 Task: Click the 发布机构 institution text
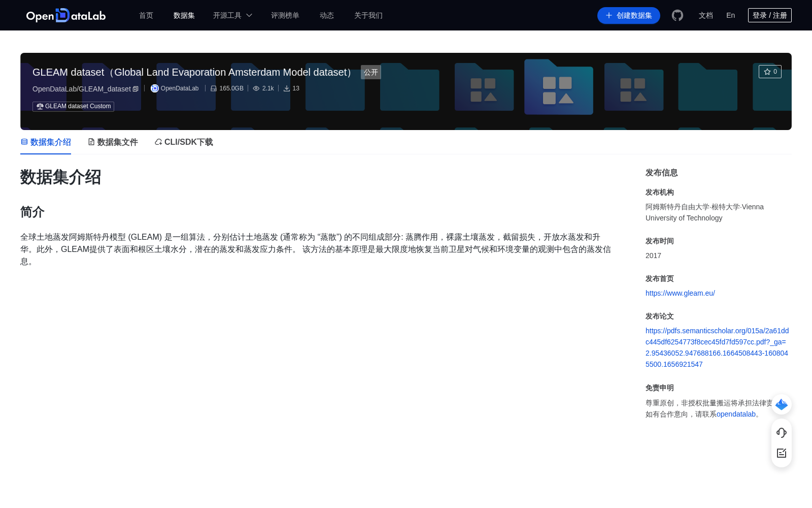click(704, 212)
